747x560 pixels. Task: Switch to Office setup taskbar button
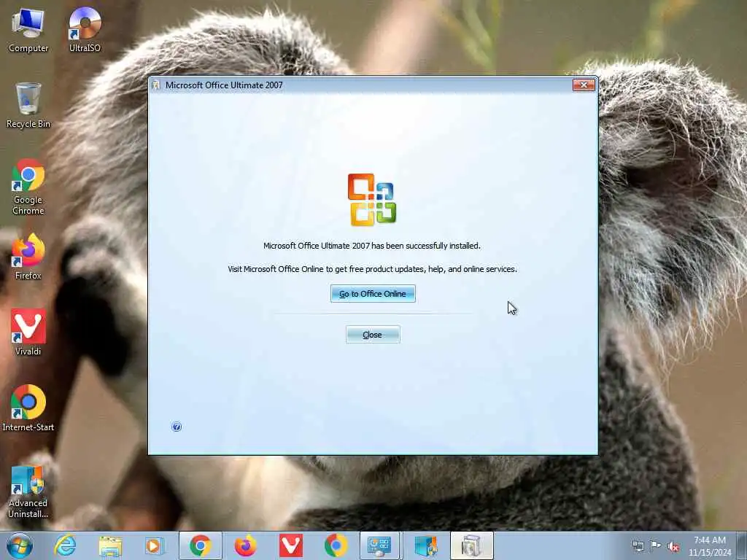point(472,545)
